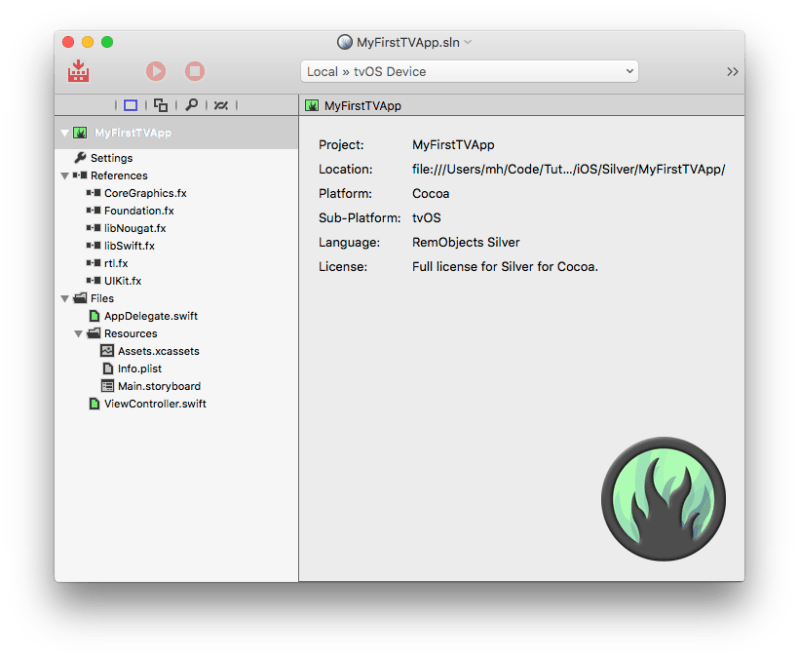Select the CoreGraphics.fx reference
Image resolution: width=799 pixels, height=660 pixels.
pyautogui.click(x=145, y=193)
